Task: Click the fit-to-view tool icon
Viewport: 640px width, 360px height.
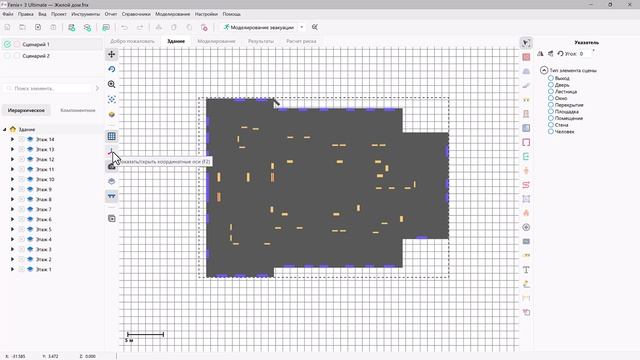Action: tap(111, 99)
